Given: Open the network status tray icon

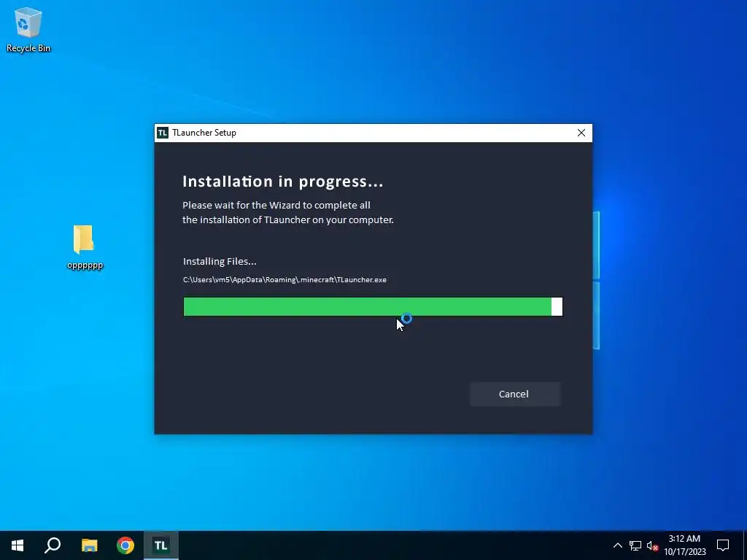Looking at the screenshot, I should coord(635,545).
